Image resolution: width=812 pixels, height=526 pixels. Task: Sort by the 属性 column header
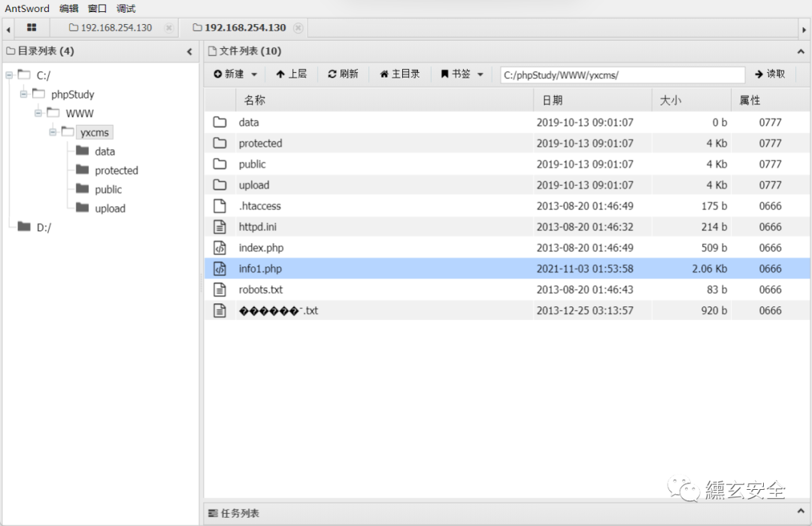pyautogui.click(x=771, y=100)
